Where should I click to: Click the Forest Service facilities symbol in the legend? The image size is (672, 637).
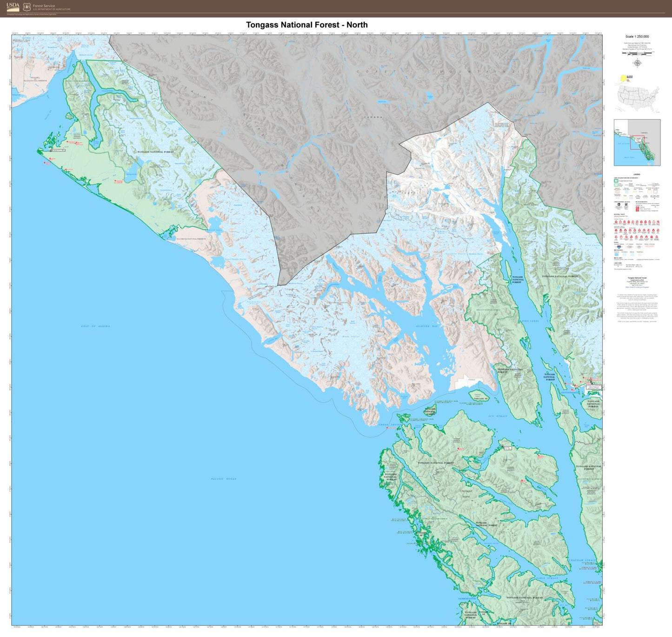tap(619, 204)
